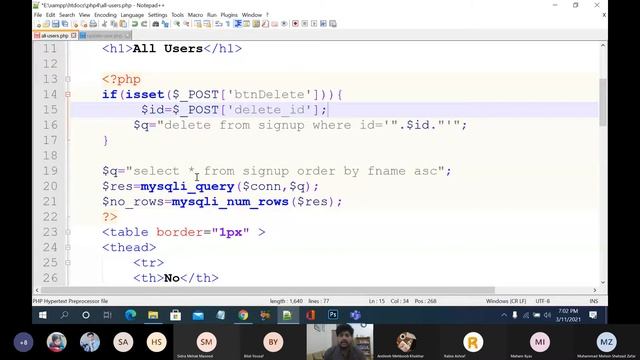Collapse the if block at line 14
640x360 pixels.
(x=68, y=95)
